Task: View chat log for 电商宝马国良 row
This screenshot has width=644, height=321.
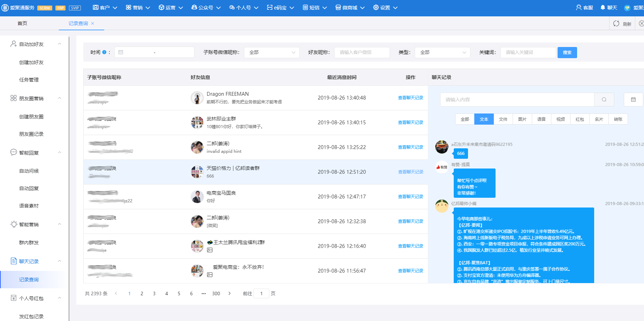Action: point(411,197)
